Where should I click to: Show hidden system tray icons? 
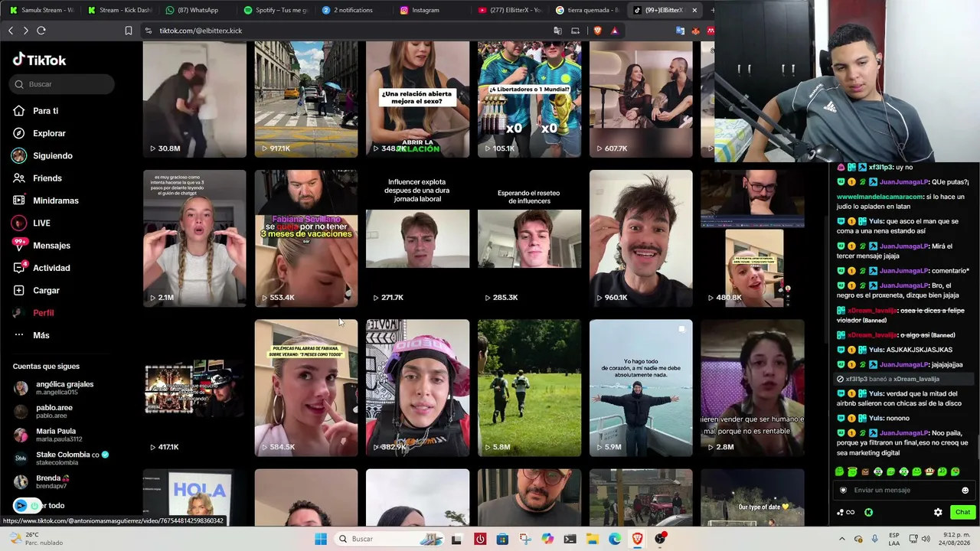[841, 539]
